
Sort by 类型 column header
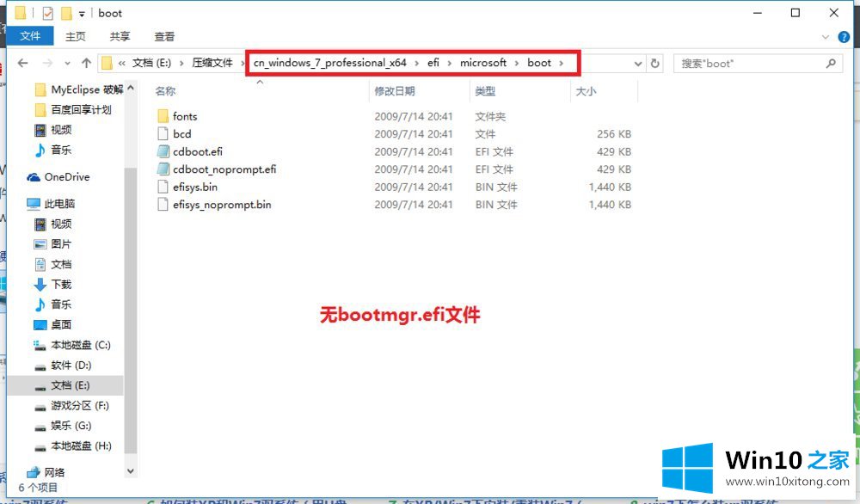[x=485, y=91]
